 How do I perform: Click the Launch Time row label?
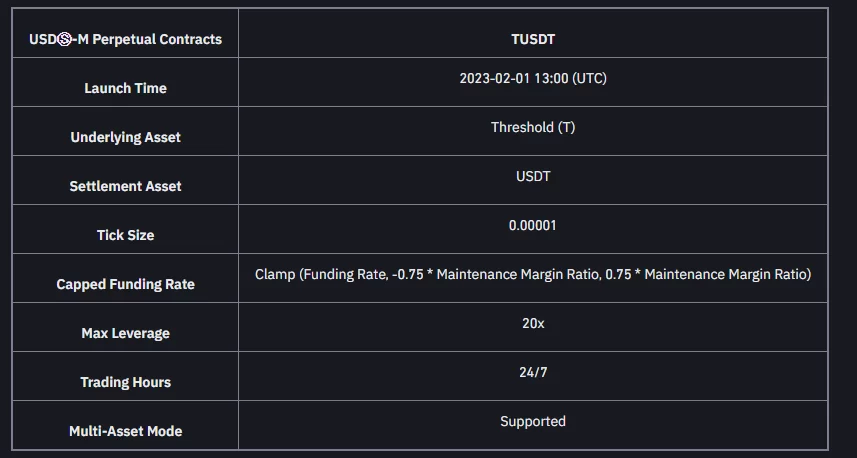125,88
